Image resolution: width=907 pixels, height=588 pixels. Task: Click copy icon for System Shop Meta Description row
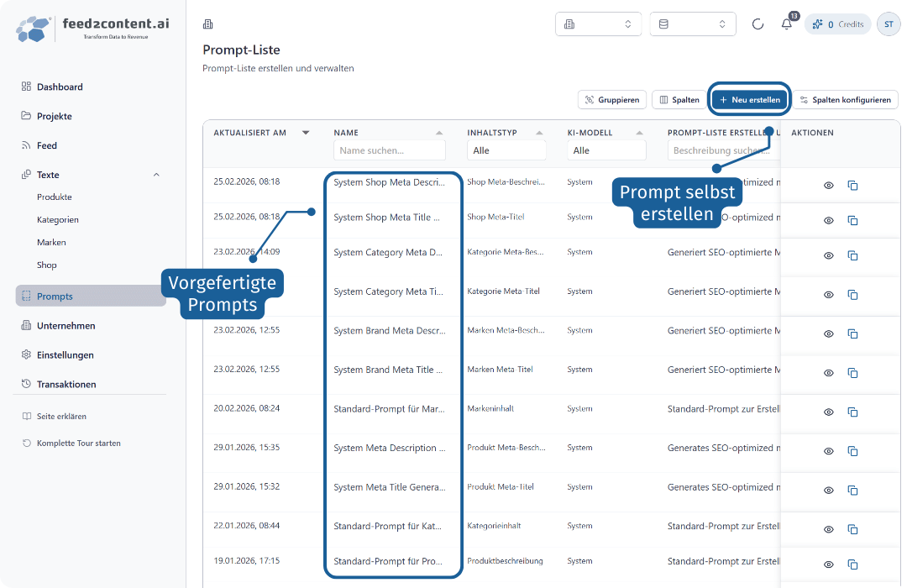pos(852,186)
